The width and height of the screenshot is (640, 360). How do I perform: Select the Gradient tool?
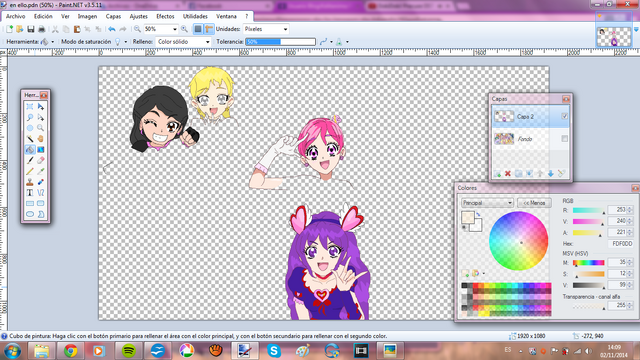[x=41, y=149]
